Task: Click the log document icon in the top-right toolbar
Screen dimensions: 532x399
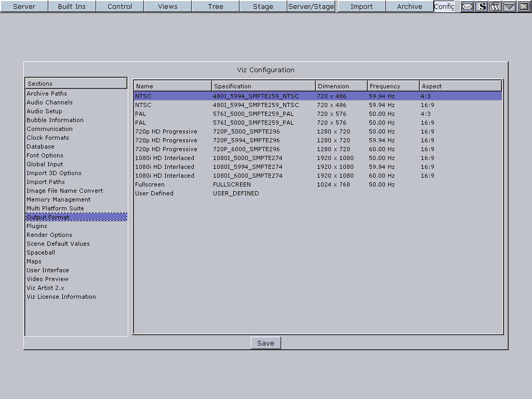Action: (x=495, y=7)
